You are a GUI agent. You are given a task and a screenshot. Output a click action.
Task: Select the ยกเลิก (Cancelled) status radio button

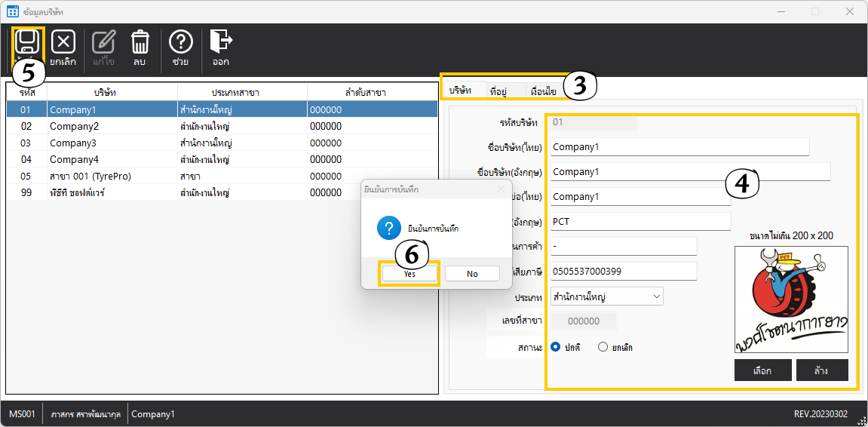(603, 347)
